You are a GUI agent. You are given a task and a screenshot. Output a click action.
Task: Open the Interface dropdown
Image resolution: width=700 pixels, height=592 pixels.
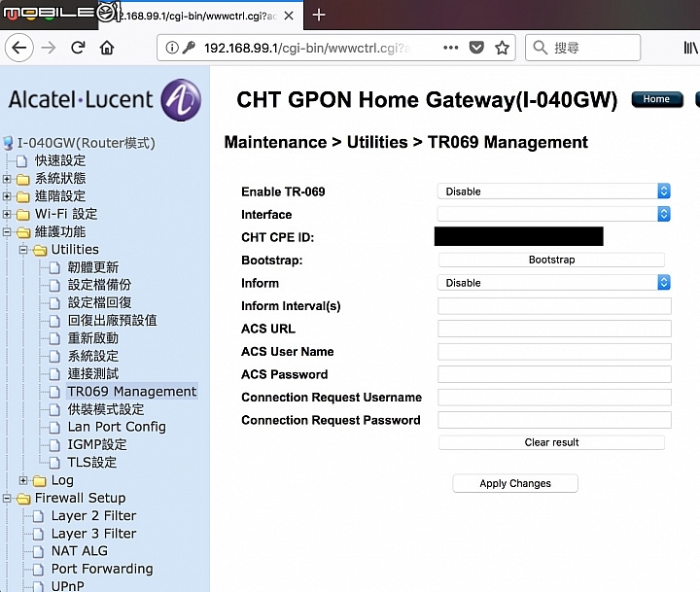pos(553,214)
